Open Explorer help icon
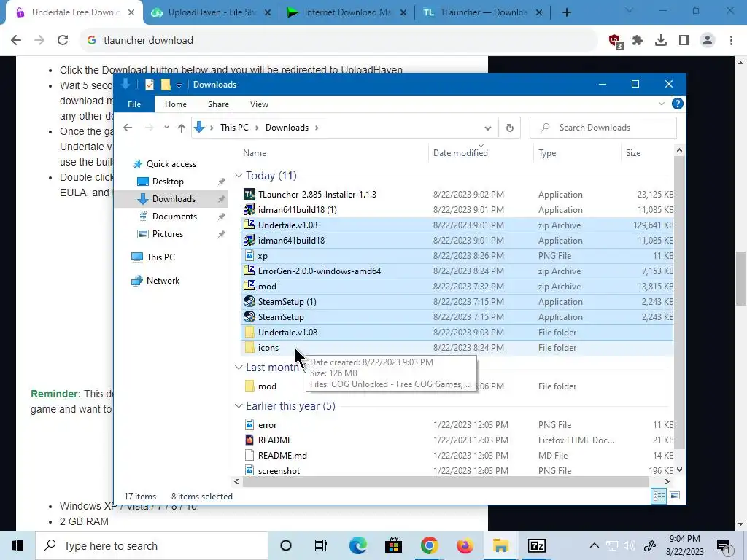 [677, 104]
